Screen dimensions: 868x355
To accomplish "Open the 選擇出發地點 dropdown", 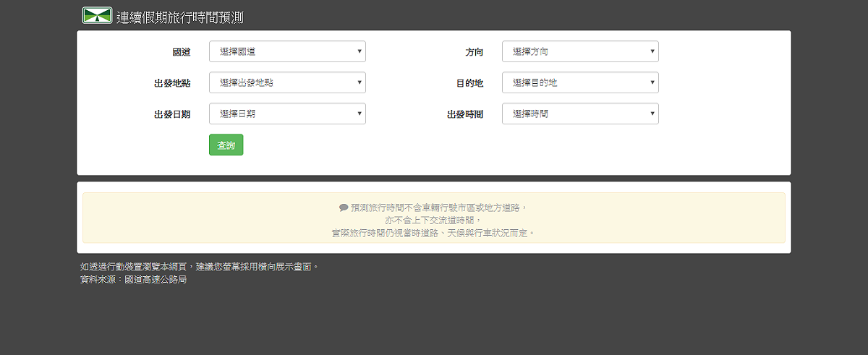I will (287, 82).
